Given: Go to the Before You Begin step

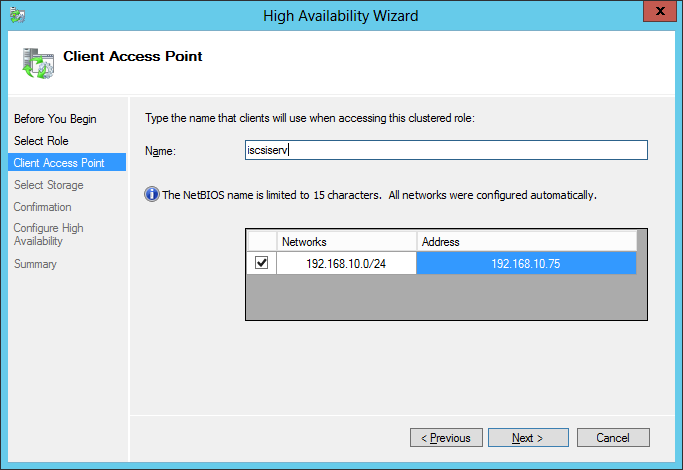Looking at the screenshot, I should click(55, 119).
